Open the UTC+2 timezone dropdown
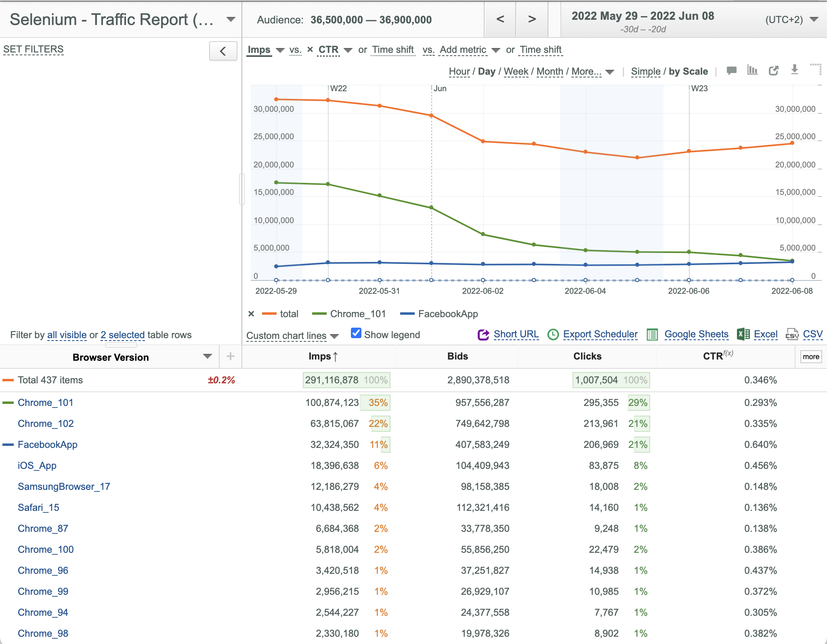Image resolution: width=827 pixels, height=644 pixels. pyautogui.click(x=814, y=19)
